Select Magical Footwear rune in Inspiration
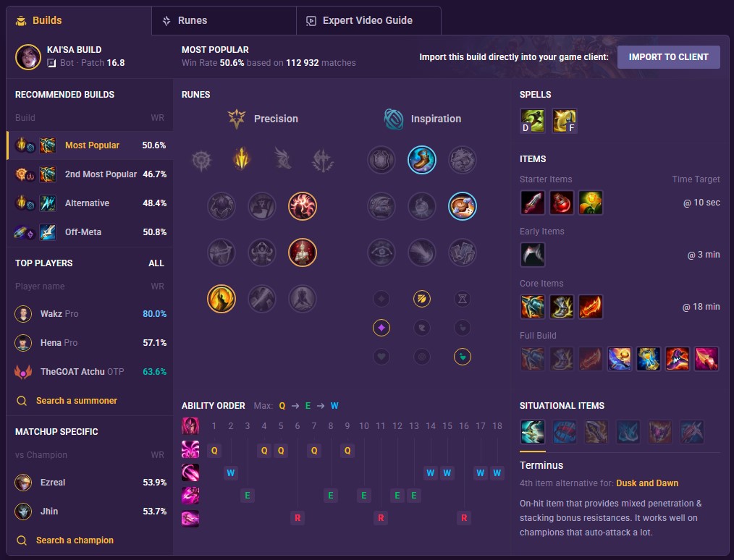The image size is (734, 560). pyautogui.click(x=422, y=160)
